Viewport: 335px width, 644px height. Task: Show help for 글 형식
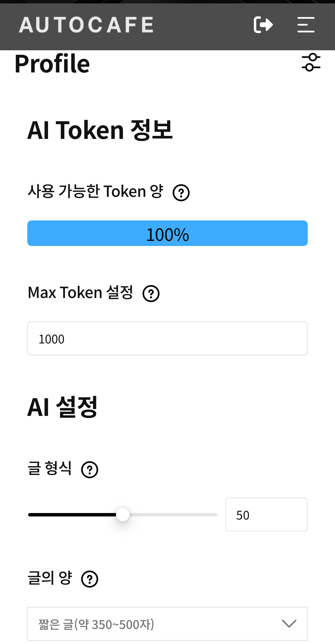pos(90,470)
